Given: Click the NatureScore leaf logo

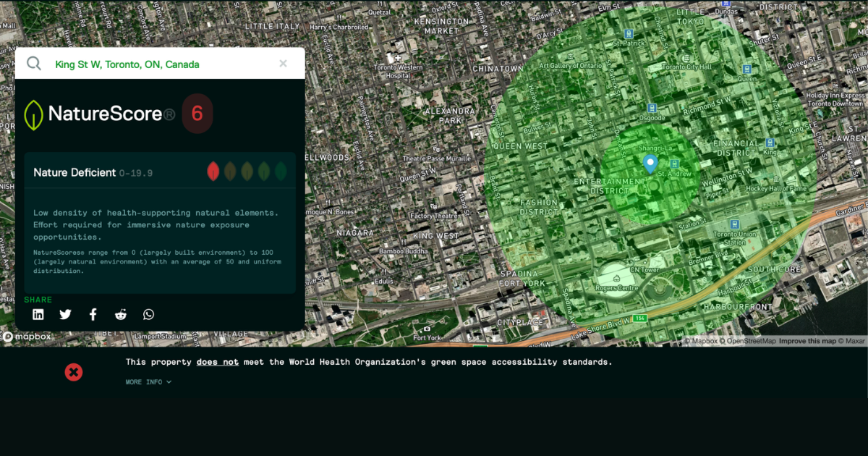Looking at the screenshot, I should [x=33, y=114].
